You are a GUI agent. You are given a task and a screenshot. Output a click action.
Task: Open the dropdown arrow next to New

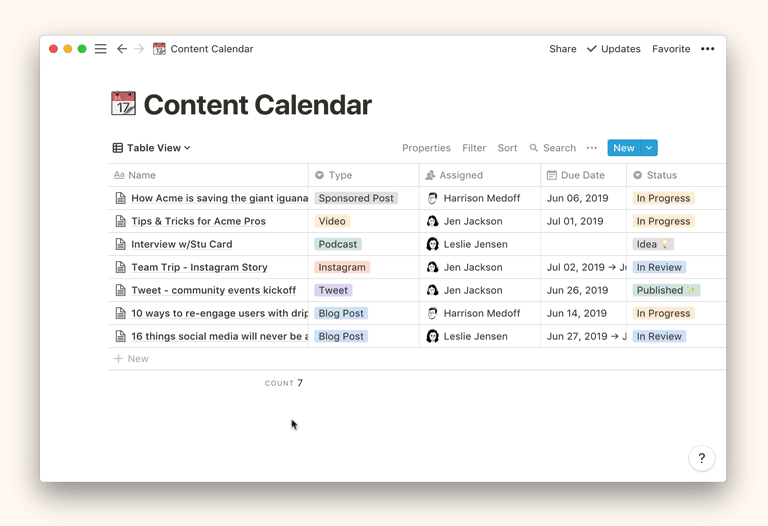pos(649,148)
